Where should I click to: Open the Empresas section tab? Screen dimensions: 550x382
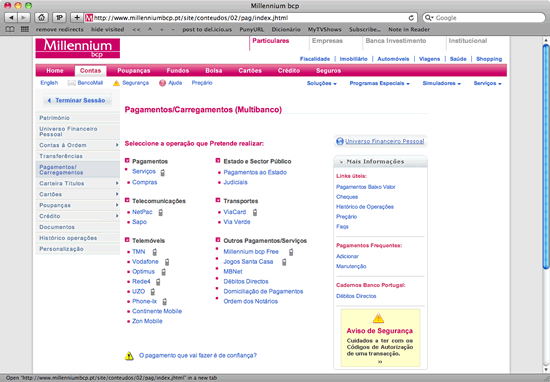tap(327, 41)
